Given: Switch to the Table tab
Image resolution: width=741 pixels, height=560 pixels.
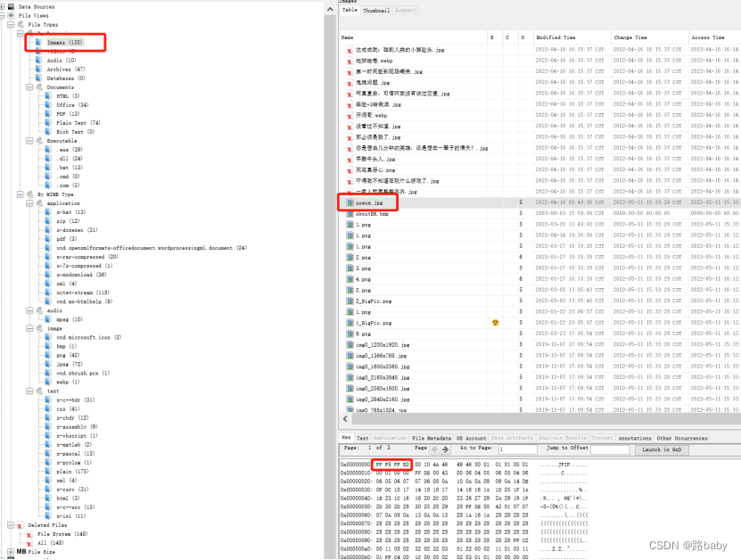Looking at the screenshot, I should (x=350, y=10).
